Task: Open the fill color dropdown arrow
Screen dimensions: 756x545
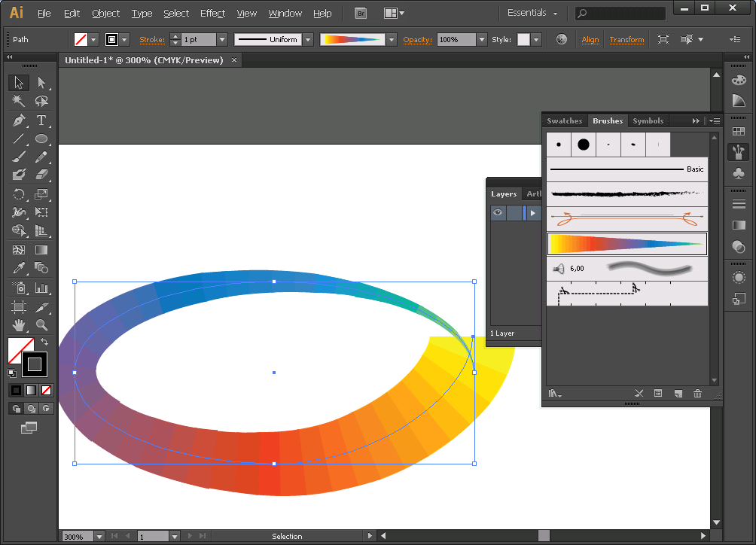Action: pos(93,39)
